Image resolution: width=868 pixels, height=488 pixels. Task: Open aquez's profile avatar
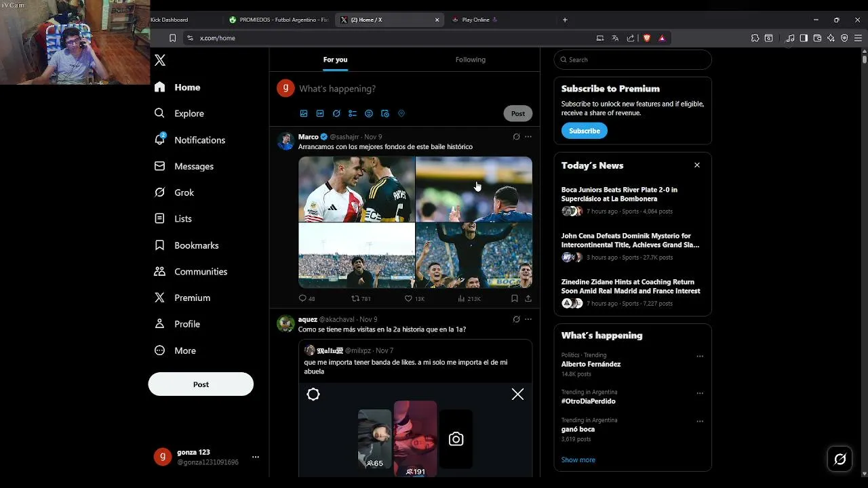tap(285, 323)
